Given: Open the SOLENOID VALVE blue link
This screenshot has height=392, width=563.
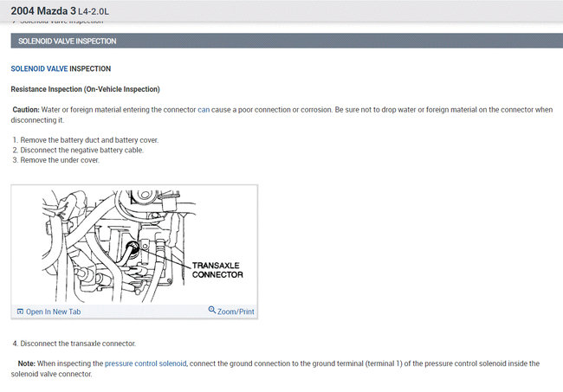Looking at the screenshot, I should (39, 68).
